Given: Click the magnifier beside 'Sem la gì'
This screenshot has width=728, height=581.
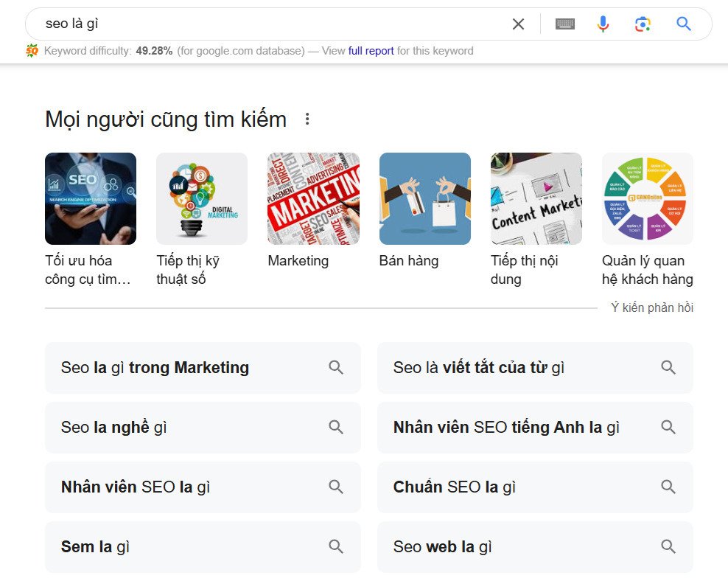Looking at the screenshot, I should [x=336, y=546].
